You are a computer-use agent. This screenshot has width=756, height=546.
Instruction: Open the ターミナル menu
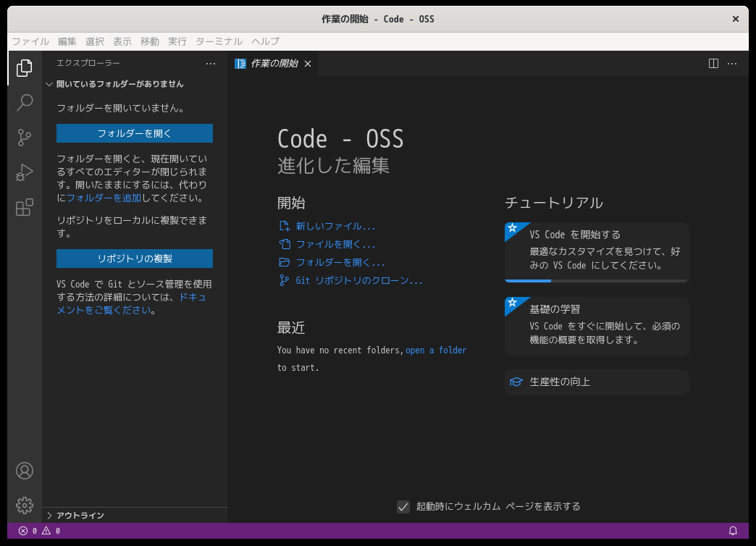(219, 41)
